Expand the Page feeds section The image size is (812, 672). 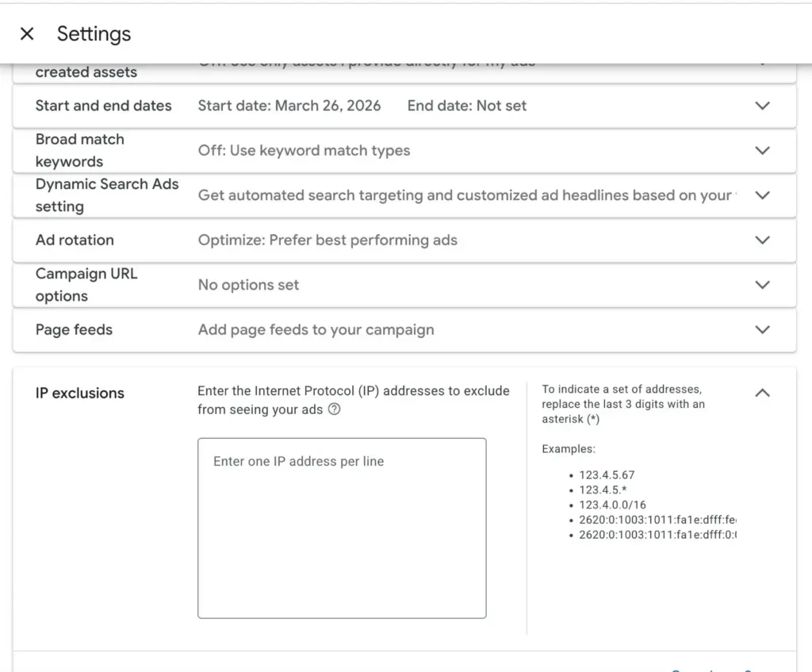[762, 329]
